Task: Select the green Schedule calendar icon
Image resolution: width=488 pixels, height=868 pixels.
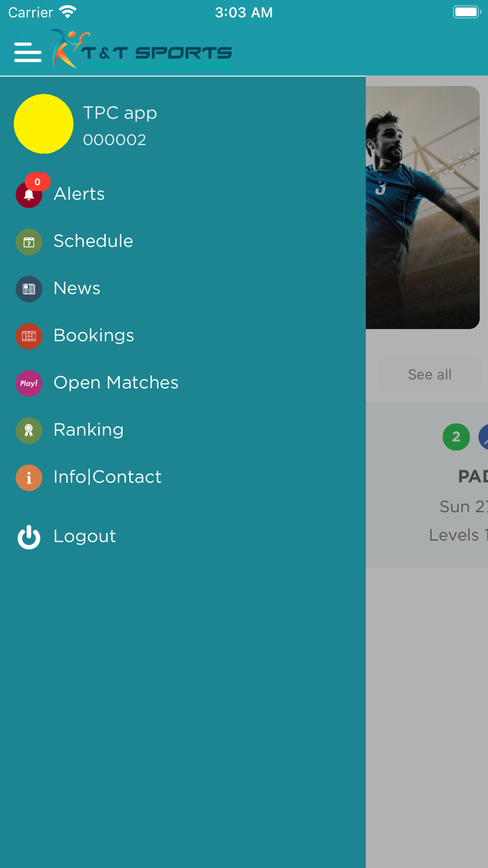Action: pyautogui.click(x=29, y=242)
